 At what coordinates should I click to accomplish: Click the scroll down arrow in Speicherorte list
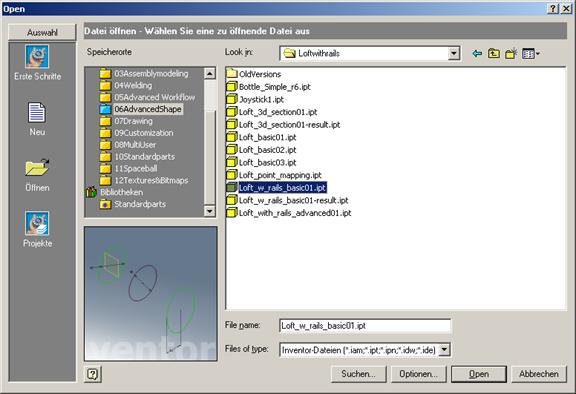click(x=209, y=211)
